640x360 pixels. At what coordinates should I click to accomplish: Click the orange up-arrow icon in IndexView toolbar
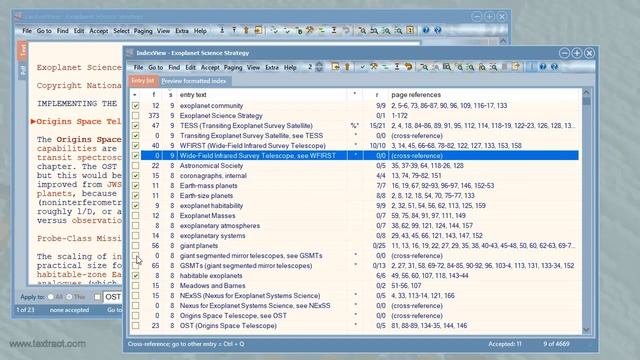(347, 67)
